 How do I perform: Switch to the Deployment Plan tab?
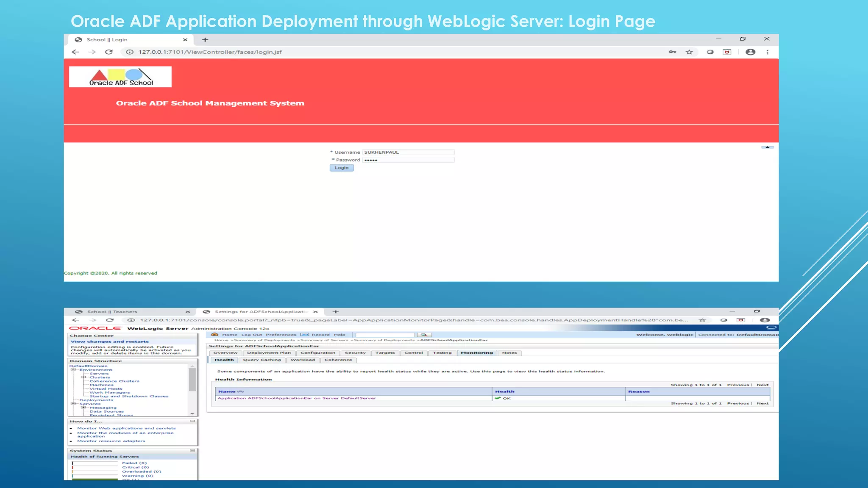(269, 353)
